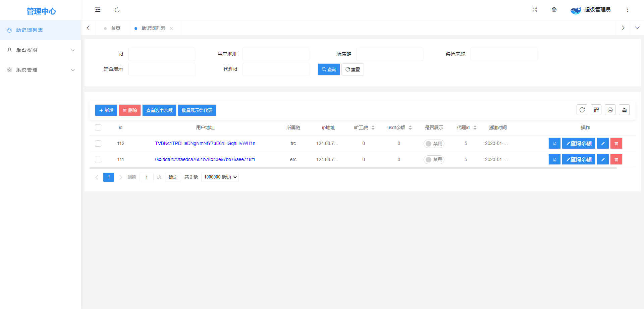Click the print table icon
The image size is (644, 309).
point(610,110)
